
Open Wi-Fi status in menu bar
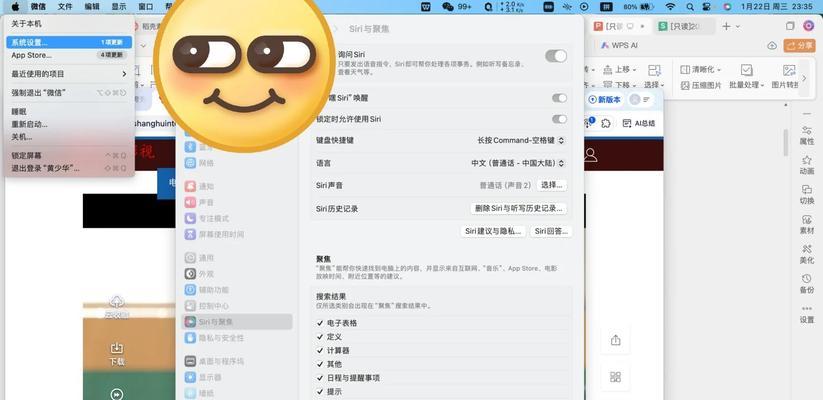[x=670, y=7]
